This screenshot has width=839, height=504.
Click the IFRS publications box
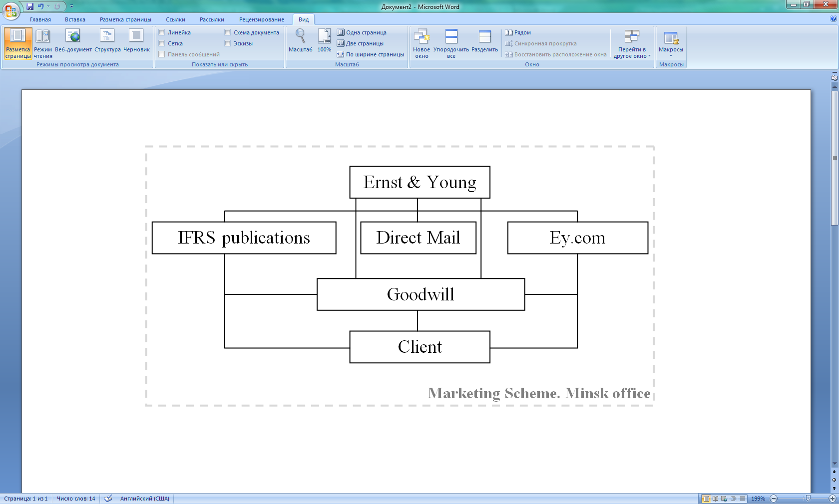(x=244, y=238)
